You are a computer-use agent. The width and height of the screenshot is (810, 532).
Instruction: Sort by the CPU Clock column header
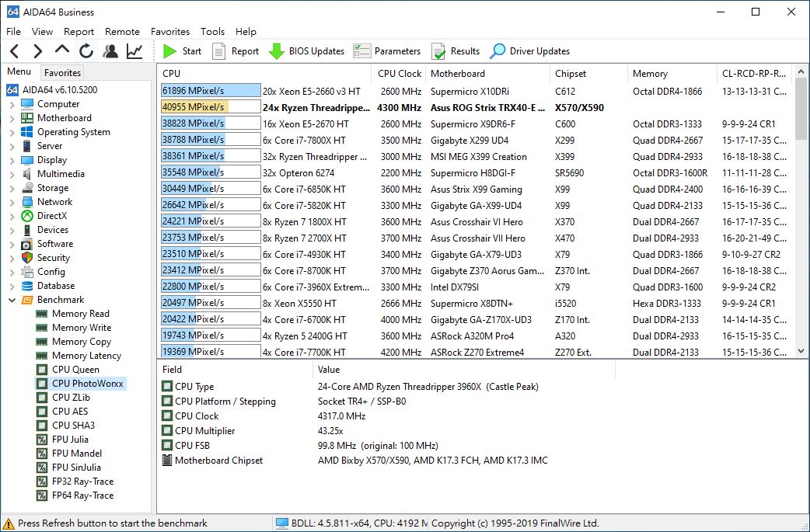399,73
